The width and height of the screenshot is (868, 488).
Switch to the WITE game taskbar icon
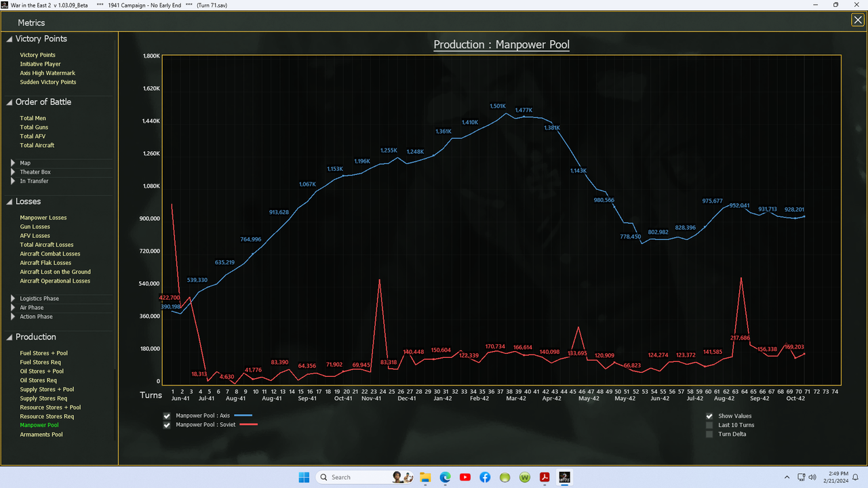pos(564,477)
